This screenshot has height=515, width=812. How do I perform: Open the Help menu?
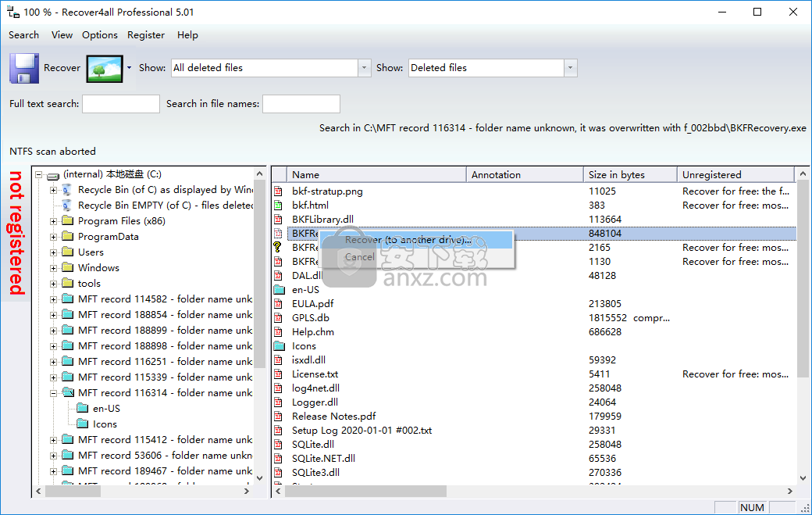pos(187,34)
